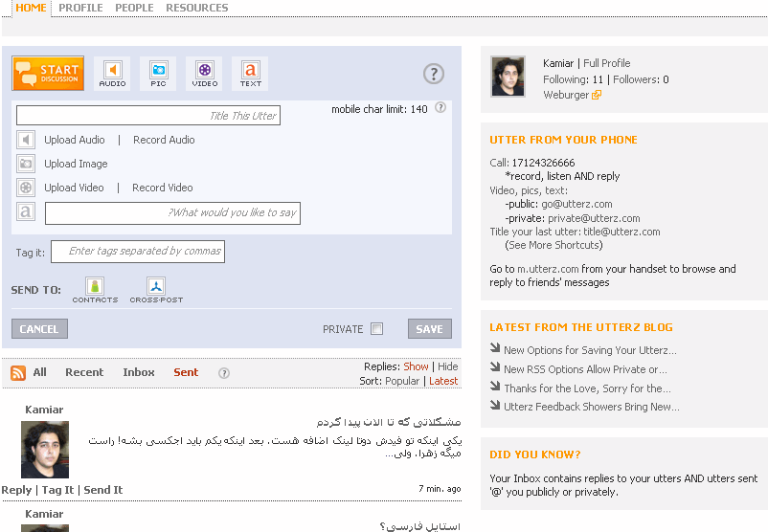Viewport: 768px width, 532px height.
Task: Sort utters by Latest
Action: coord(443,381)
